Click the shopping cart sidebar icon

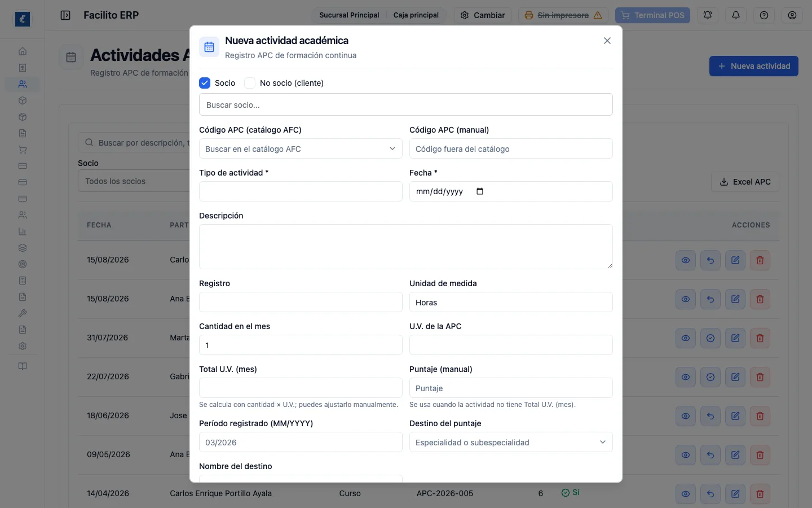23,150
